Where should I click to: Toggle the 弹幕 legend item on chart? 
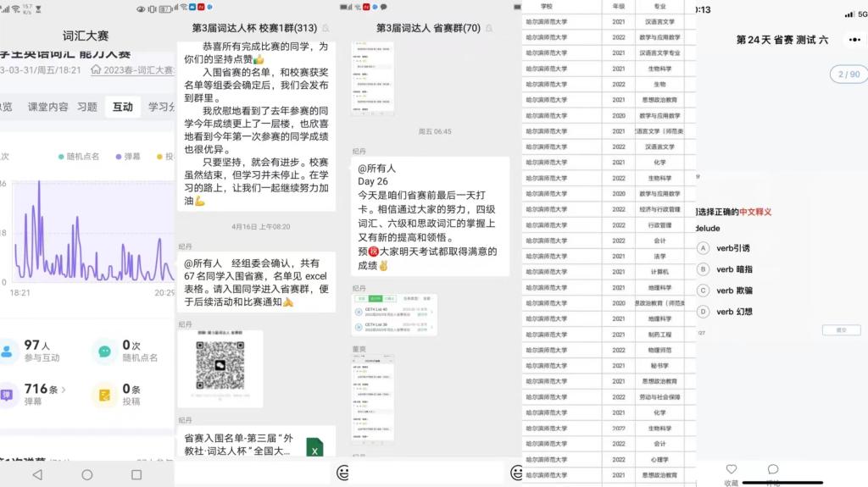[127, 157]
